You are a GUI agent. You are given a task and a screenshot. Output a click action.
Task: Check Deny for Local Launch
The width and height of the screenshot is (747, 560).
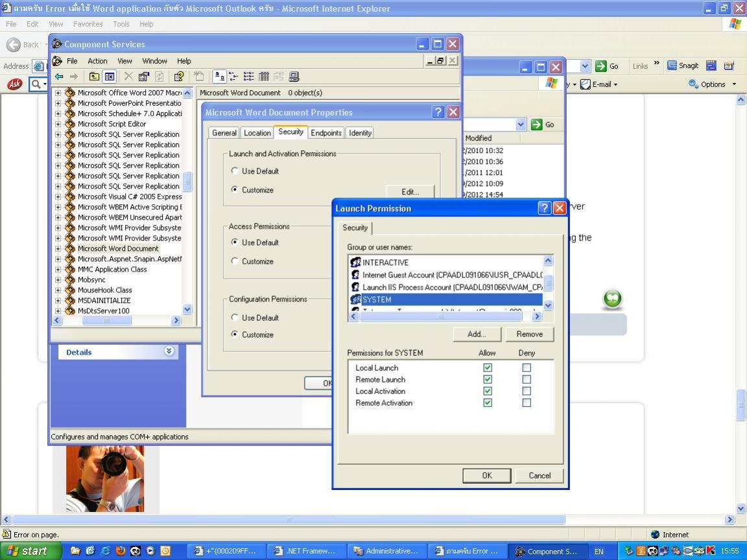click(x=527, y=367)
